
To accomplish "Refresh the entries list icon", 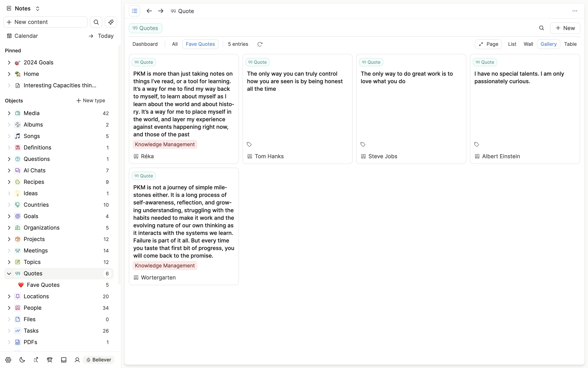I will pos(260,44).
